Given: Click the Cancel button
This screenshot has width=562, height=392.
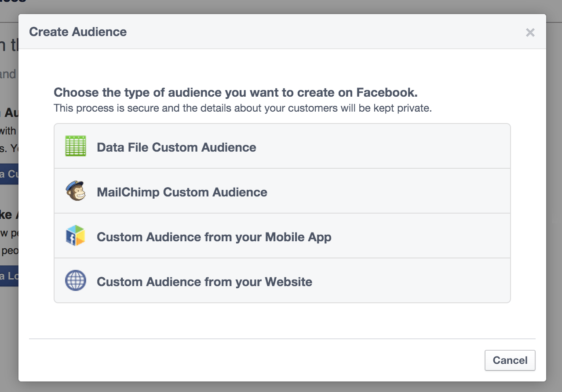Looking at the screenshot, I should point(510,360).
